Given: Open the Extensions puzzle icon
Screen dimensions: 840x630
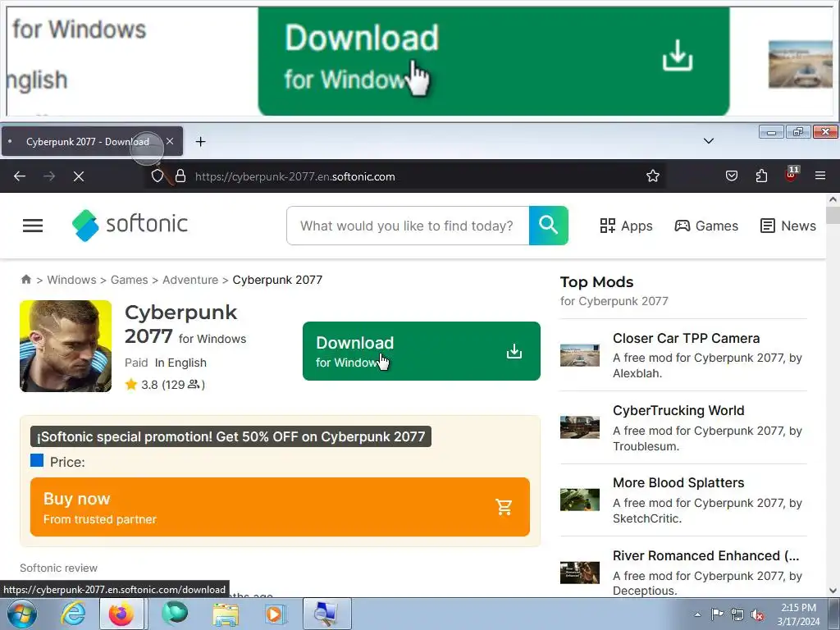Looking at the screenshot, I should coord(761,176).
